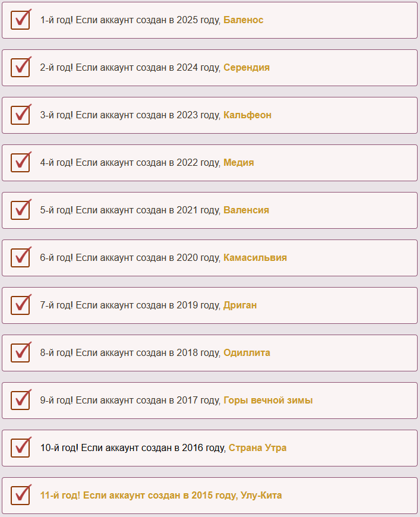
Task: Open the Серендия link
Action: click(x=247, y=68)
